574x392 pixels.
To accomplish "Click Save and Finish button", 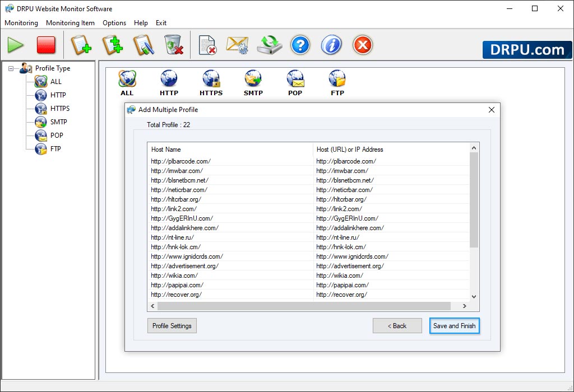I will 454,326.
